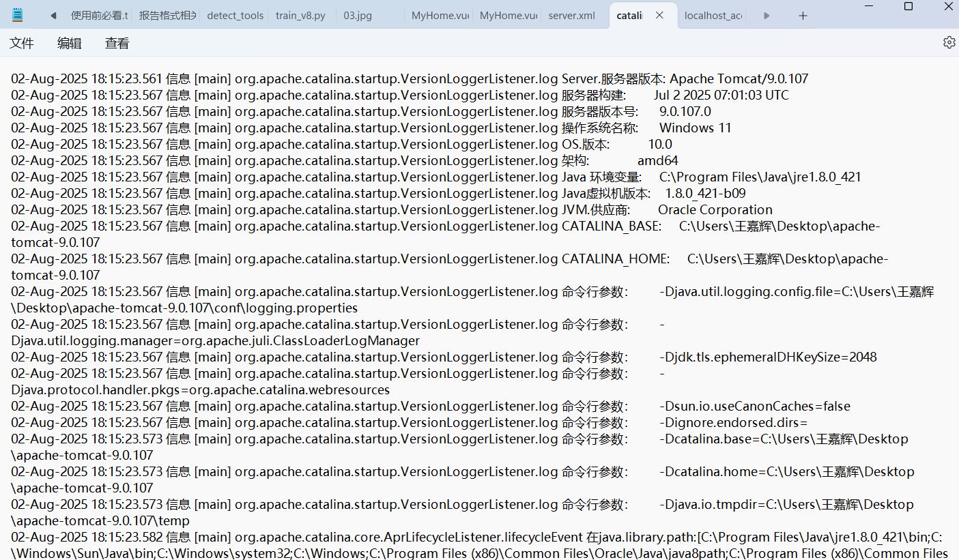Click the 'ClassLoaderLogManager' line
This screenshot has height=560, width=959.
tap(216, 340)
